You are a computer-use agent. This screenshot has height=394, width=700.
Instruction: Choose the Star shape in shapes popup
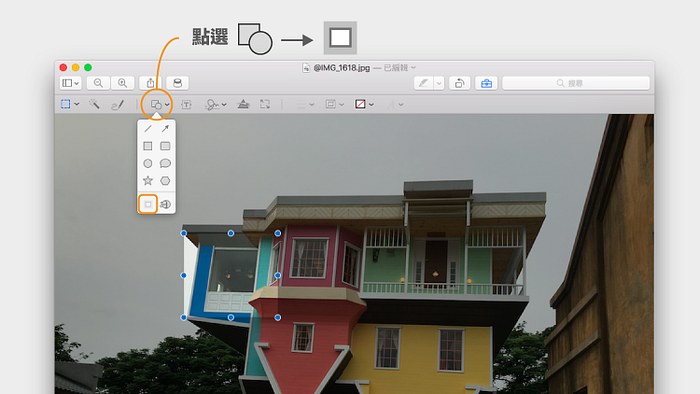click(x=148, y=181)
